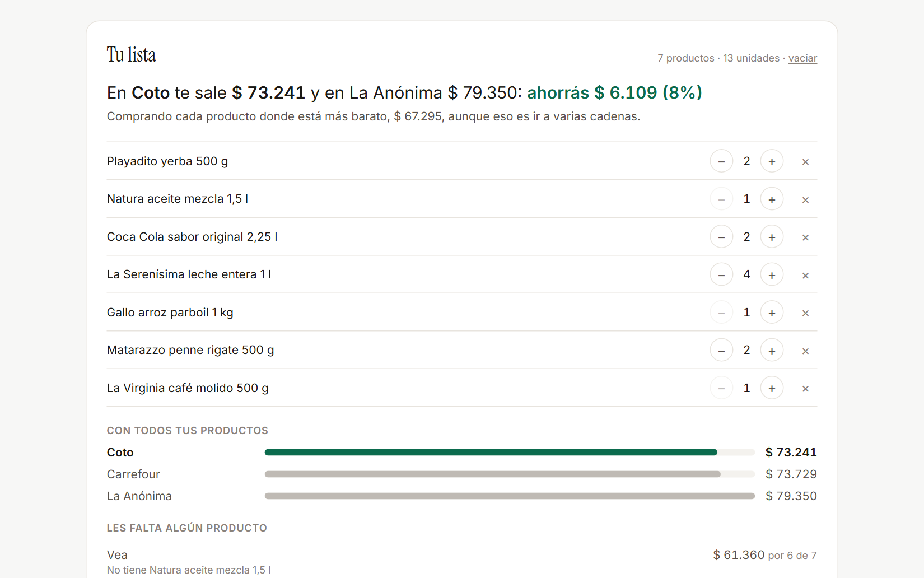
Task: Remove Playadito yerba 500 g from list
Action: point(805,162)
